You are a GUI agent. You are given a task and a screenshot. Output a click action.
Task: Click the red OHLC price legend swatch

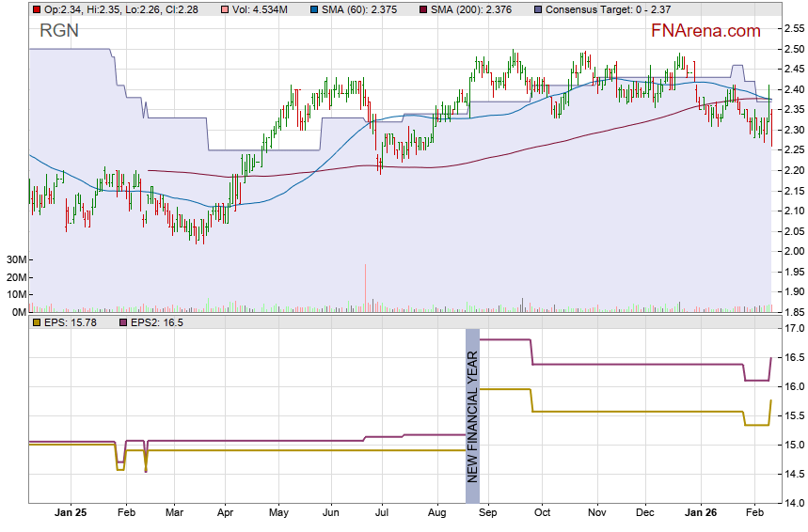coord(37,9)
